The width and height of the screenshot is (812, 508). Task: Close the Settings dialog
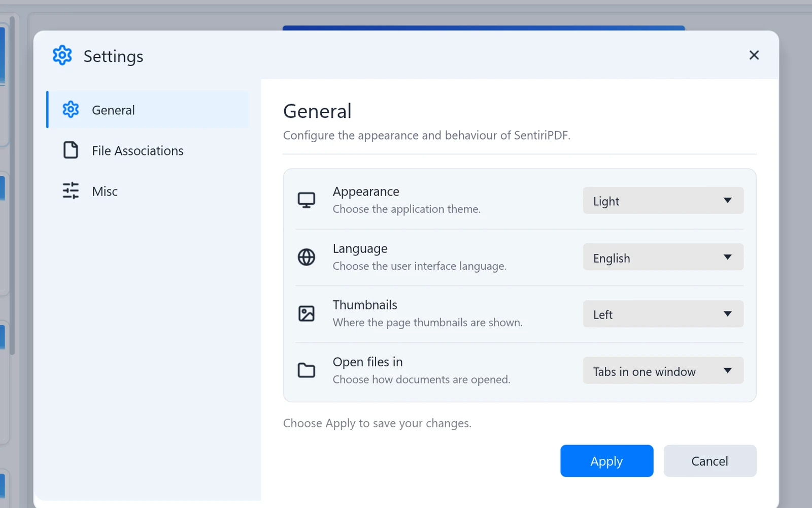(x=754, y=55)
